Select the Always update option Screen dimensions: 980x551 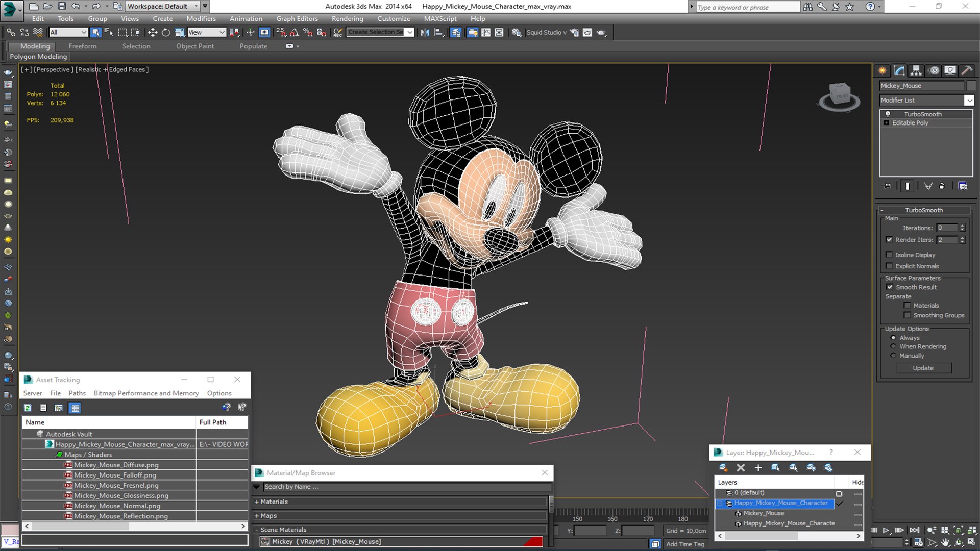(x=893, y=338)
